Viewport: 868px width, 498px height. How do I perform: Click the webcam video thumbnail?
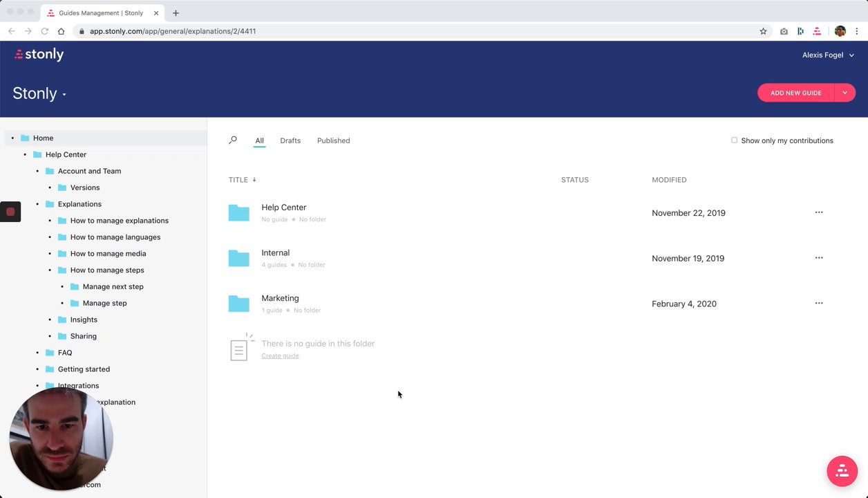61,439
